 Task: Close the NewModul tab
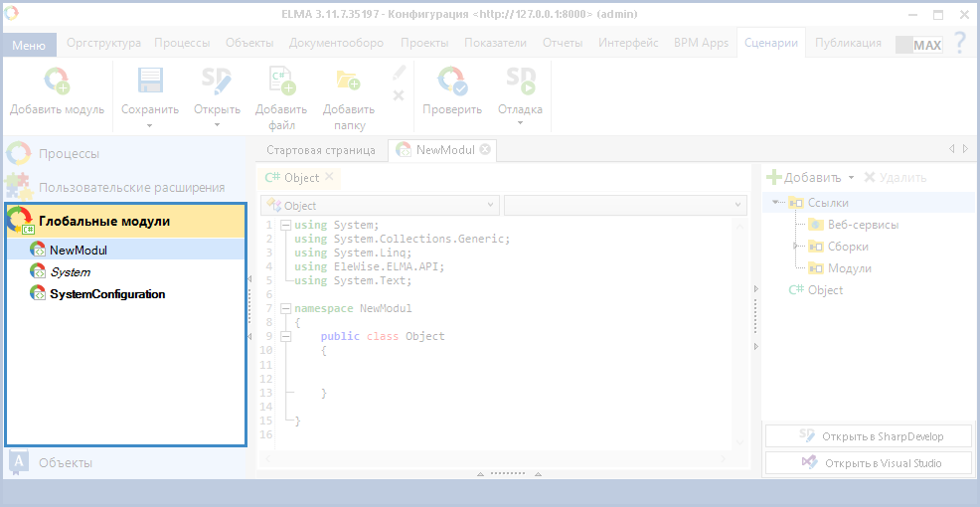point(485,150)
